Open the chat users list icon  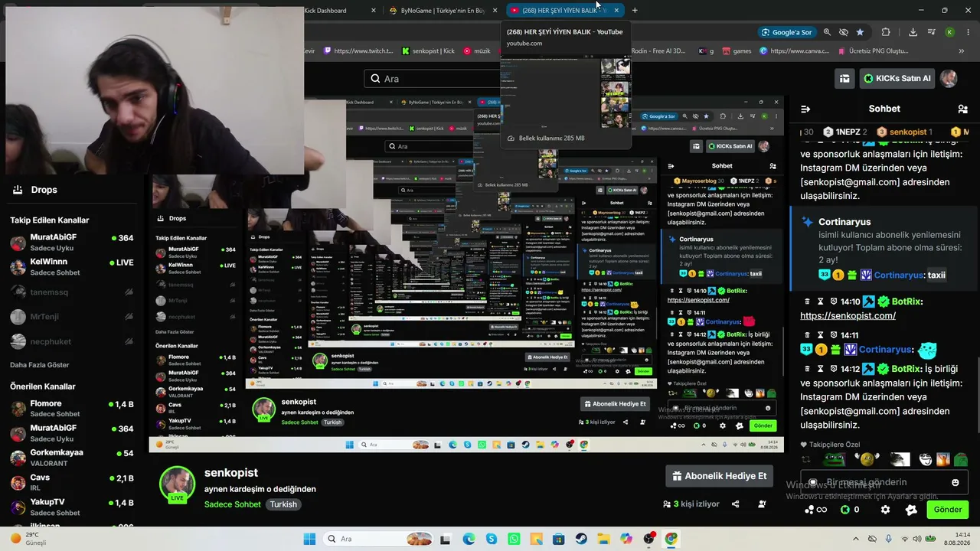(x=962, y=109)
